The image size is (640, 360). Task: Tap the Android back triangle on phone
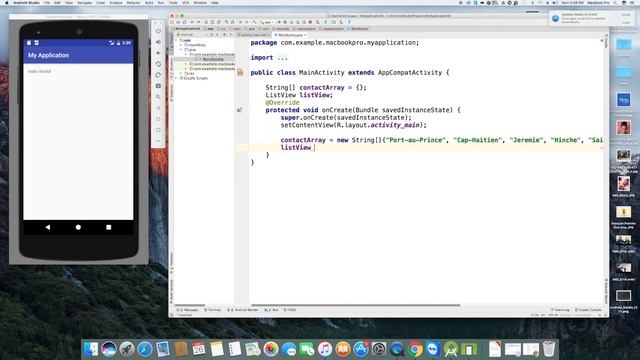[48, 227]
